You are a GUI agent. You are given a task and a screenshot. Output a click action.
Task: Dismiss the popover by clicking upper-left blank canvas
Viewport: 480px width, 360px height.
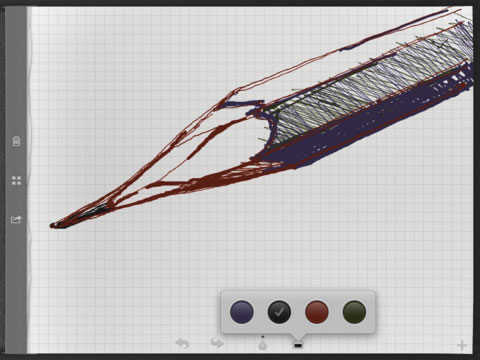[x=100, y=67]
